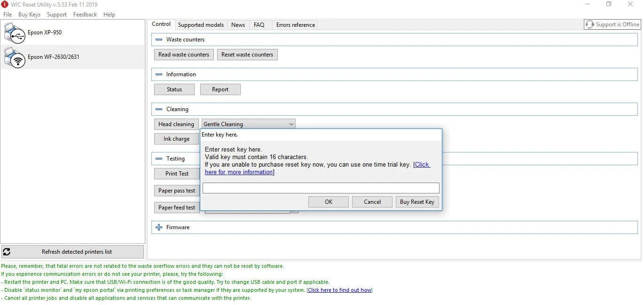Open the trial key 'Click here for more information' link
Image resolution: width=644 pixels, height=305 pixels.
click(x=317, y=169)
